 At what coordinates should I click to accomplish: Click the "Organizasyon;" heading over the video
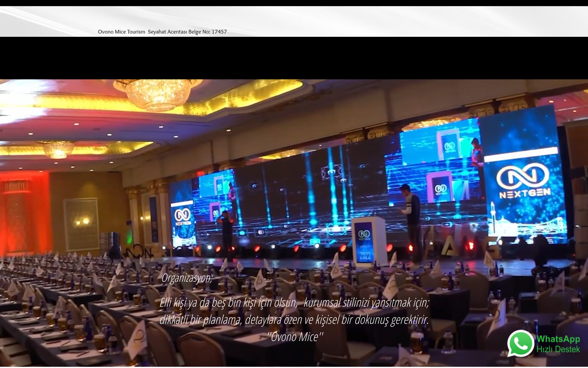coord(187,278)
